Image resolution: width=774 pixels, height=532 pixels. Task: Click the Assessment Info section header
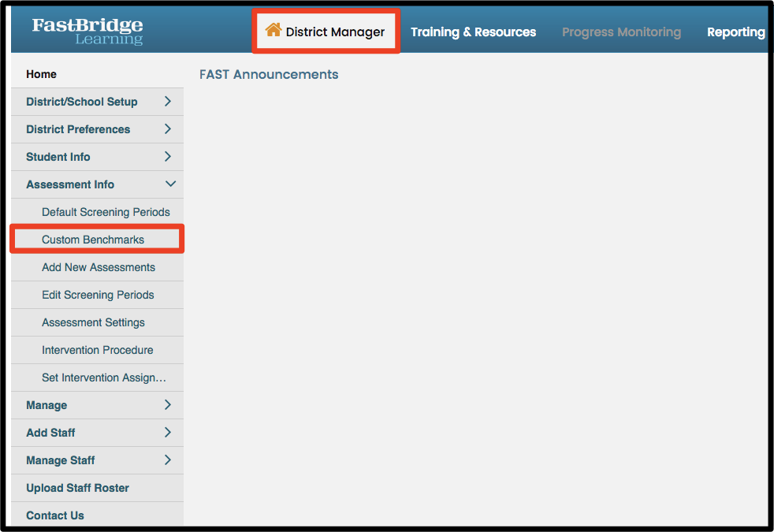97,184
